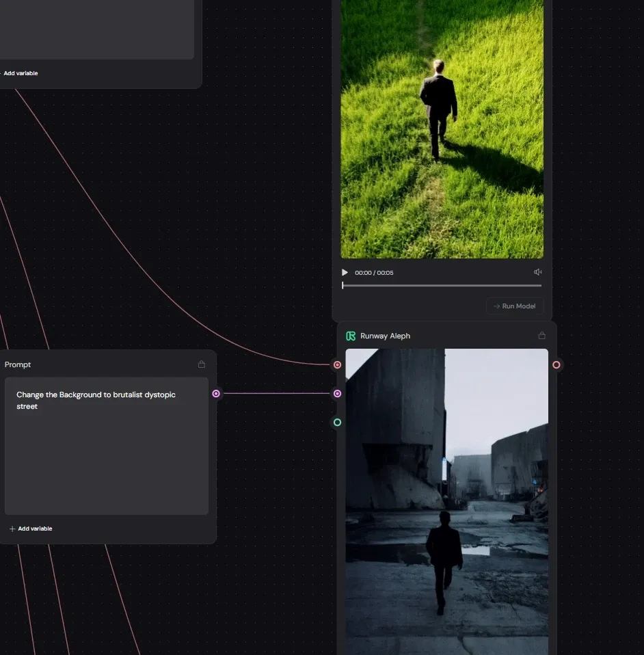Open the dystopic street output preview
The image size is (644, 655).
pyautogui.click(x=447, y=502)
